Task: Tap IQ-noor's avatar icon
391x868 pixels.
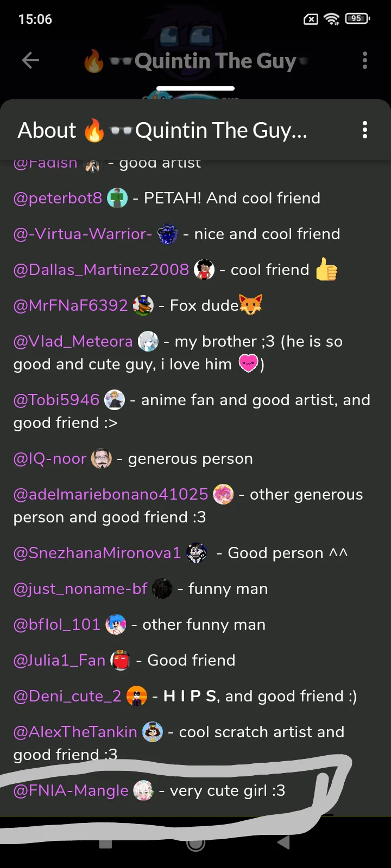Action: coord(102,458)
